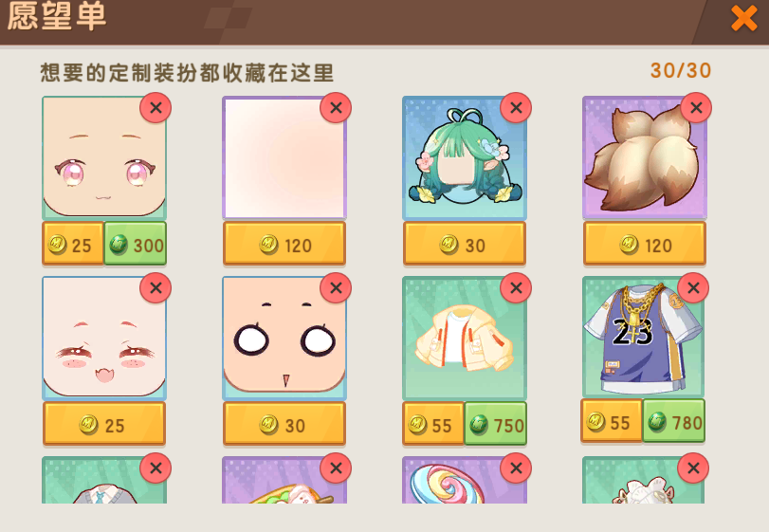Image resolution: width=769 pixels, height=532 pixels.
Task: Remove the wide-eyed surprised face item
Action: 336,288
